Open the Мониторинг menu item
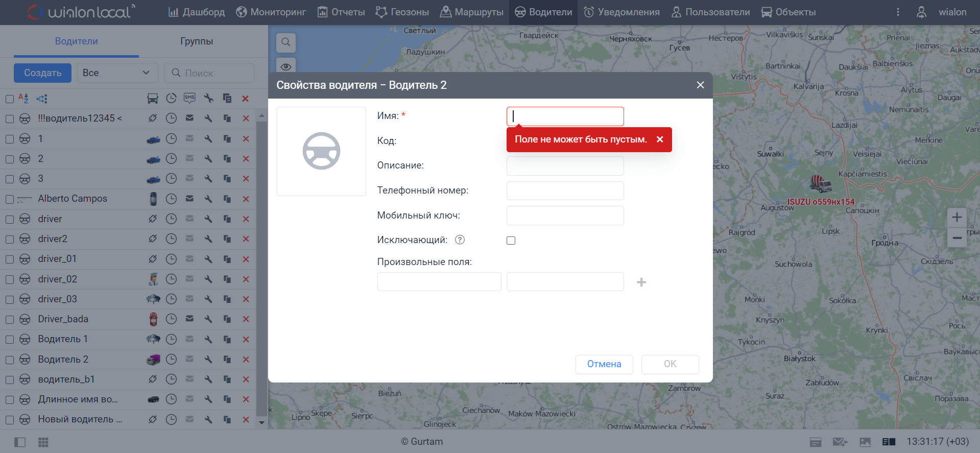Viewport: 980px width, 453px height. coord(271,12)
